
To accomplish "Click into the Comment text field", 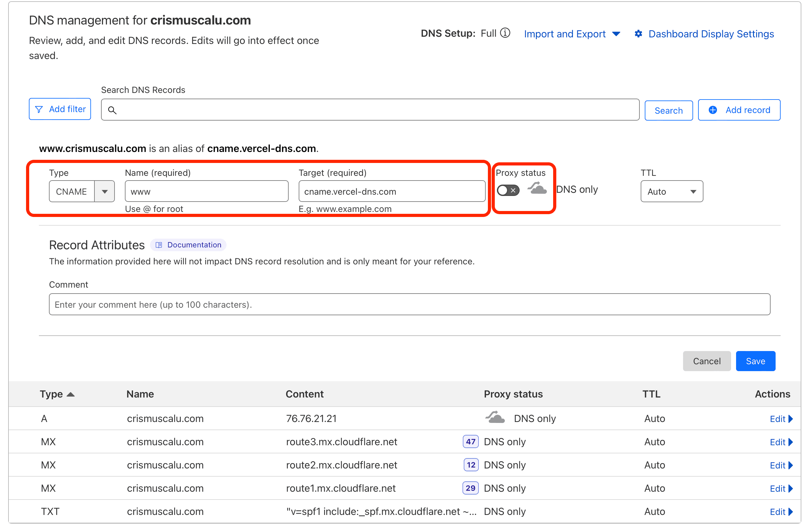I will pyautogui.click(x=409, y=304).
